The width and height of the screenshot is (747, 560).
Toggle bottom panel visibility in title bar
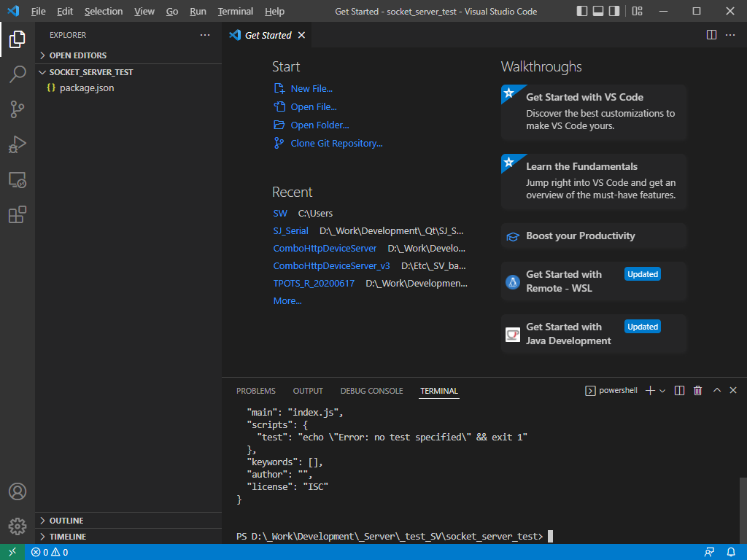tap(598, 11)
